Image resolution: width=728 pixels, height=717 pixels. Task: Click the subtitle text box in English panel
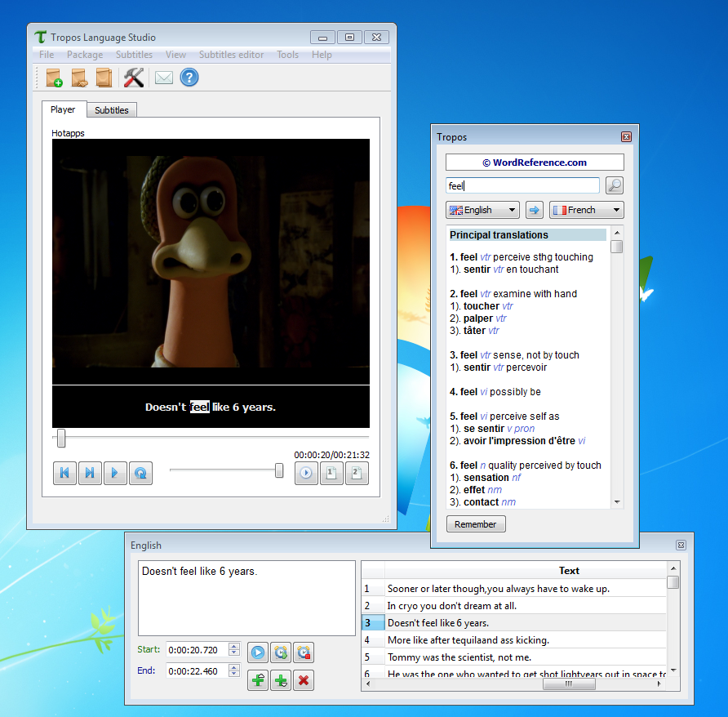pos(246,598)
